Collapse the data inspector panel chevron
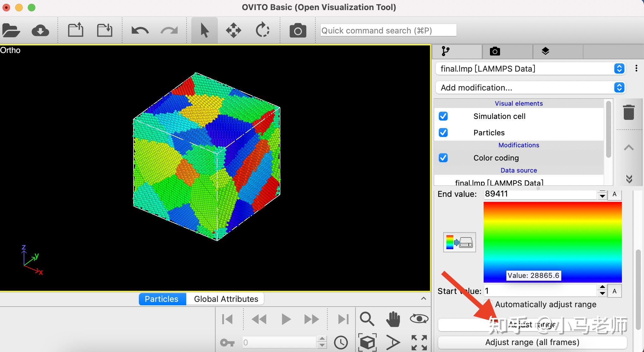 coord(424,298)
